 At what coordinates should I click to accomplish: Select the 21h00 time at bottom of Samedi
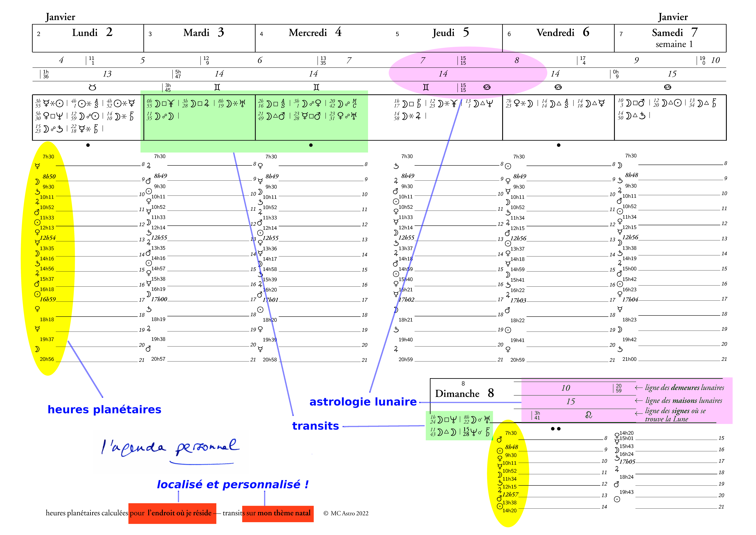(629, 359)
